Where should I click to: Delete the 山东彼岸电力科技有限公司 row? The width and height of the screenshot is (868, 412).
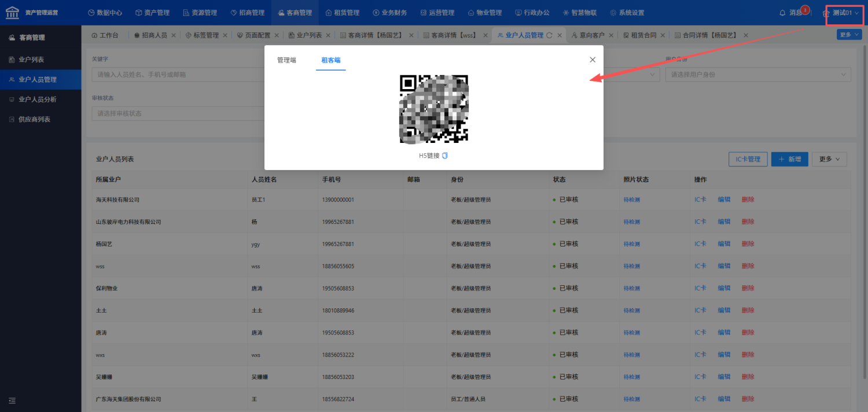tap(748, 222)
